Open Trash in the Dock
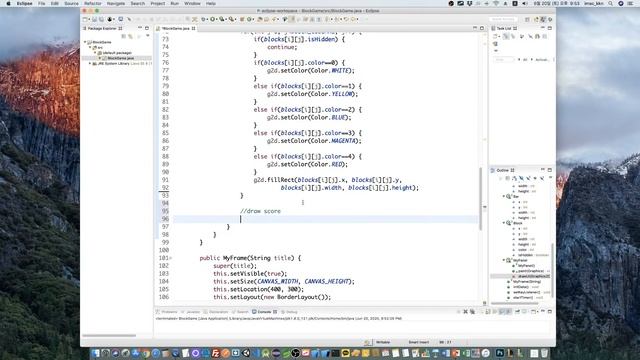 click(x=544, y=353)
